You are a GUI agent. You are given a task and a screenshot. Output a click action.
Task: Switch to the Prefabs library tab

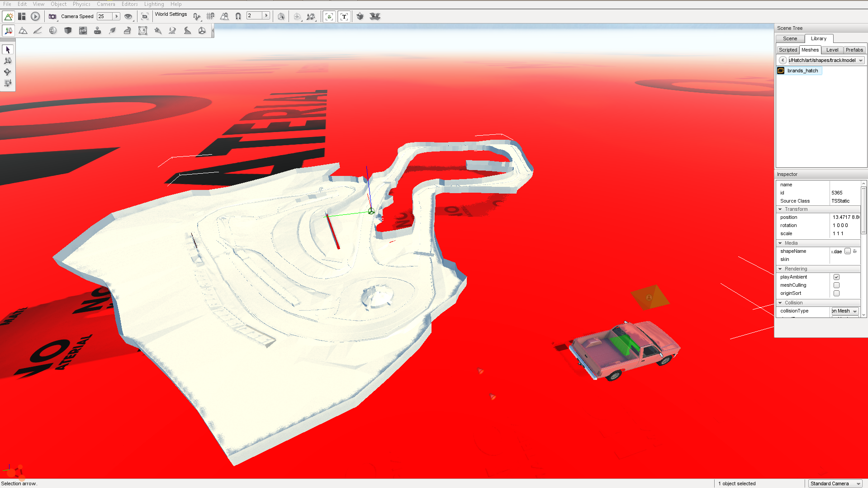[854, 50]
